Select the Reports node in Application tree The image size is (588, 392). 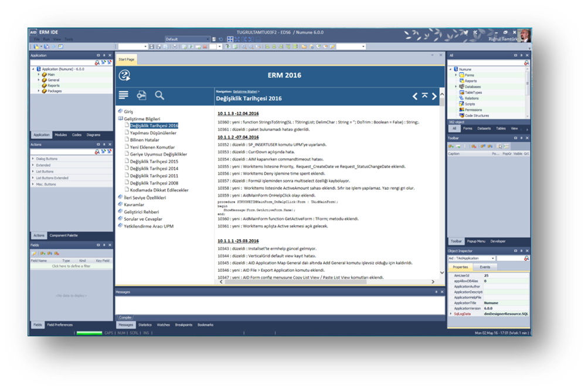53,86
